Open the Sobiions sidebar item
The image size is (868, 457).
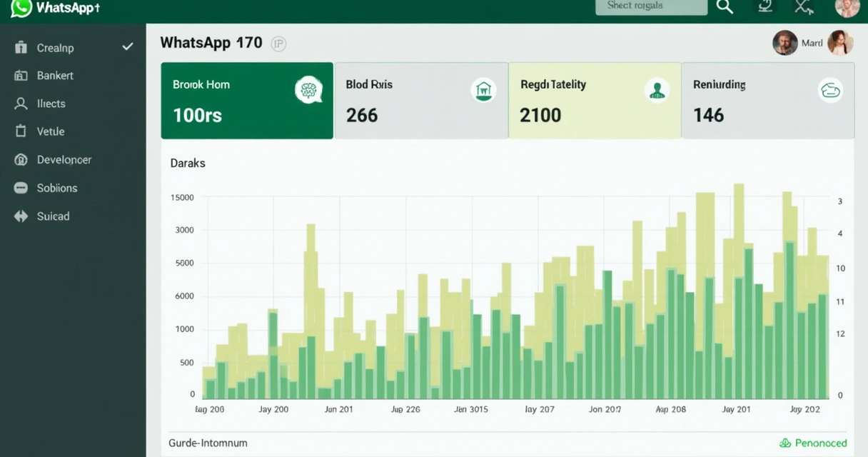click(73, 188)
